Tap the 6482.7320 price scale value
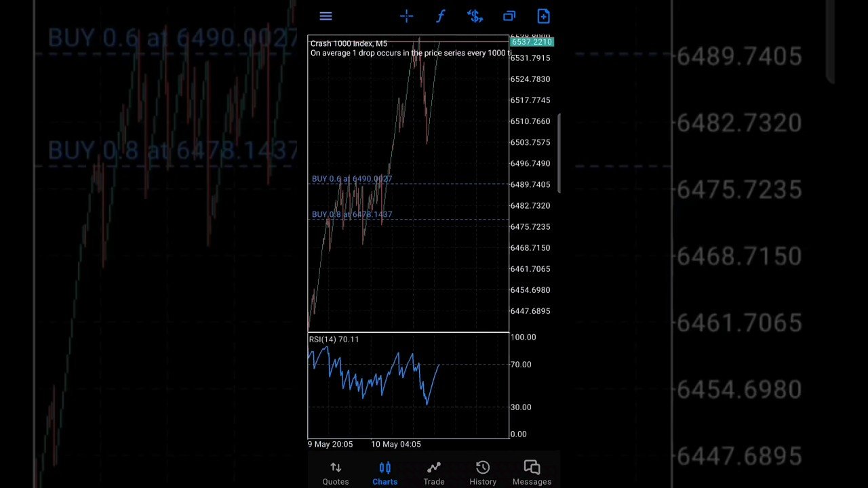 (530, 205)
